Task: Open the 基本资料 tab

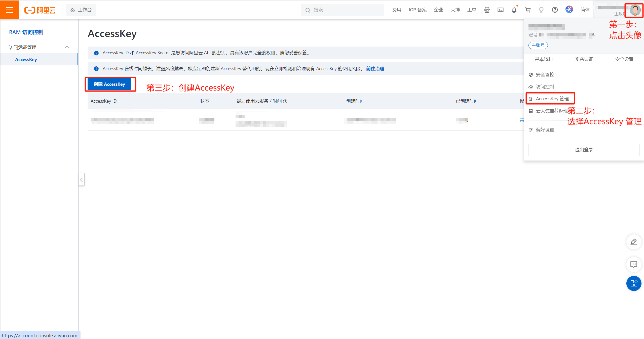Action: point(544,59)
